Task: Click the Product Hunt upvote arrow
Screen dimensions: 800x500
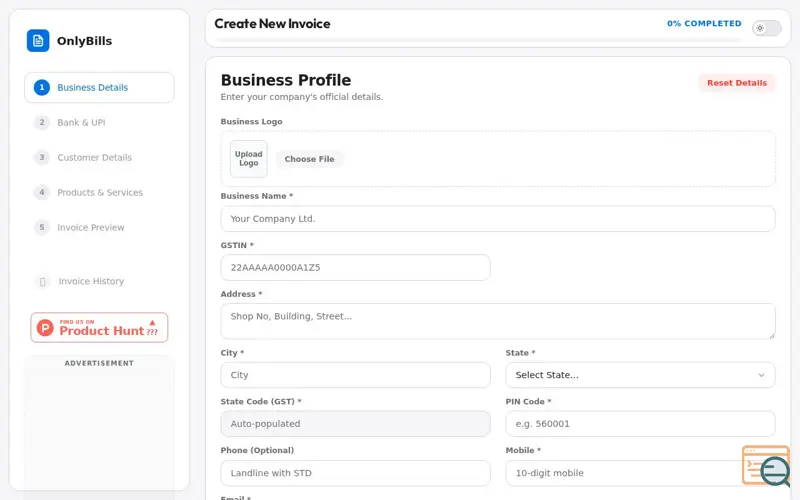Action: pyautogui.click(x=152, y=322)
